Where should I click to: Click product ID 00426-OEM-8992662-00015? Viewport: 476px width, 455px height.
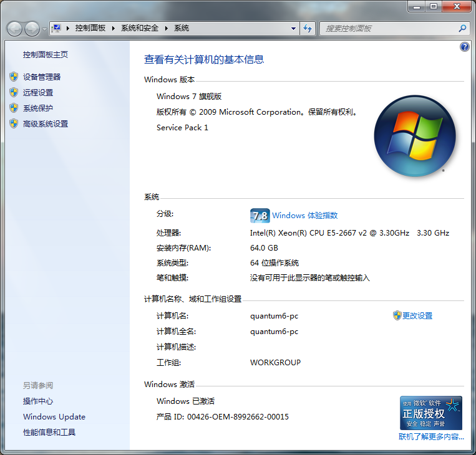coord(238,417)
